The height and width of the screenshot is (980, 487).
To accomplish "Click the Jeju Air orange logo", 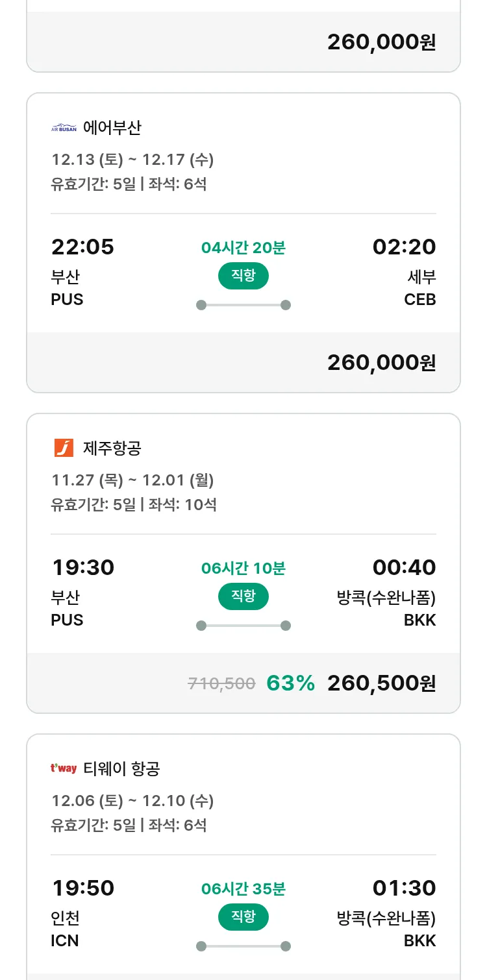I will pyautogui.click(x=64, y=448).
